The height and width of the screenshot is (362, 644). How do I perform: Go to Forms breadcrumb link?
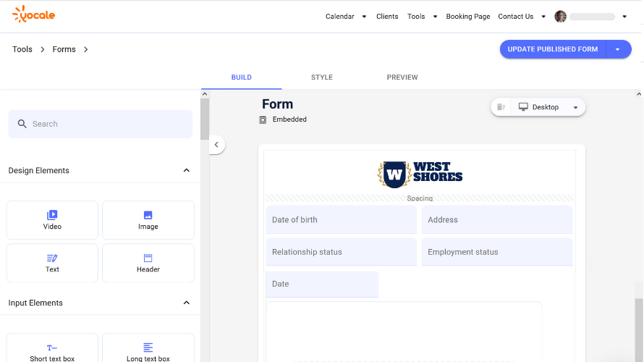coord(64,49)
